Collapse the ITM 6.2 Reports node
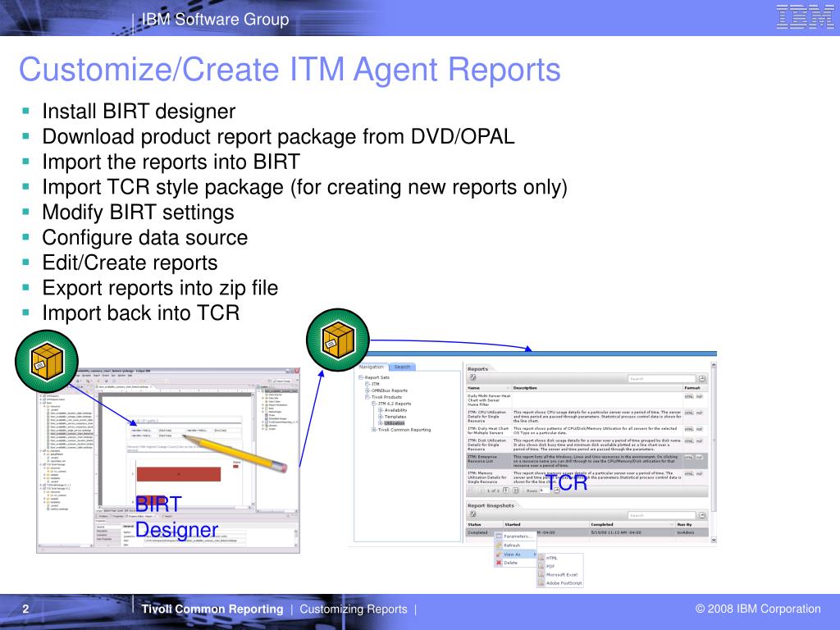Image resolution: width=840 pixels, height=630 pixels. (x=374, y=404)
